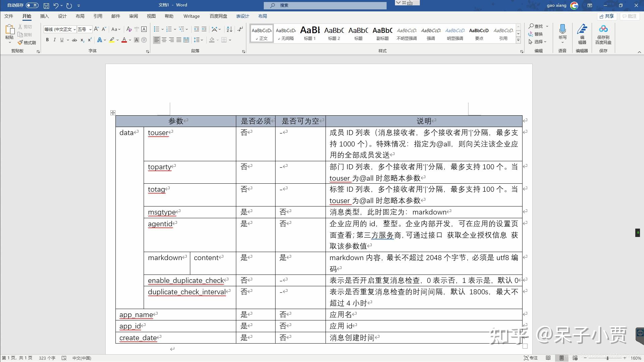Open the line spacing dropdown
The width and height of the screenshot is (644, 362).
(198, 40)
